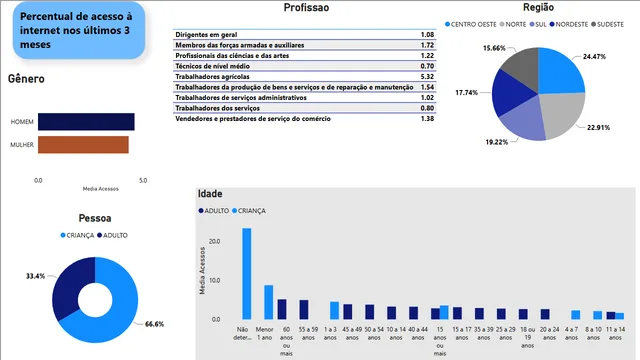The image size is (640, 360).
Task: Select CRIANÇA legend item in Idade chart
Action: (249, 211)
